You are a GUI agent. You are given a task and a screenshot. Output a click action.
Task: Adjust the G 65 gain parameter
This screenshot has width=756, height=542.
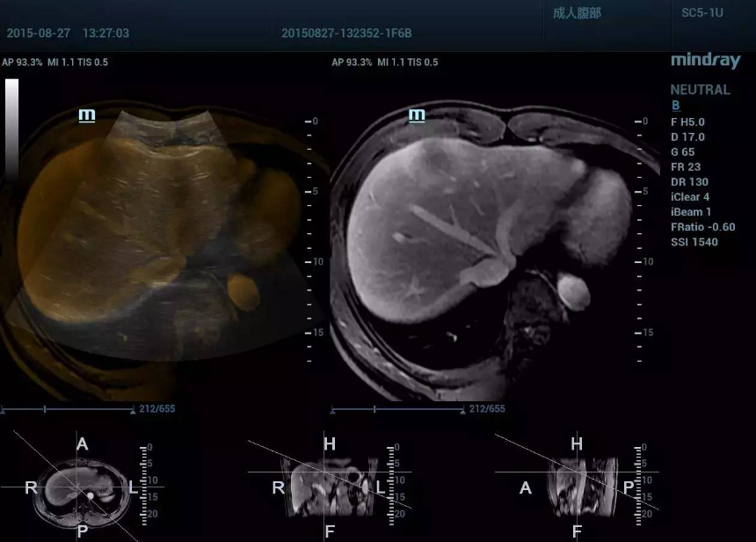point(682,152)
